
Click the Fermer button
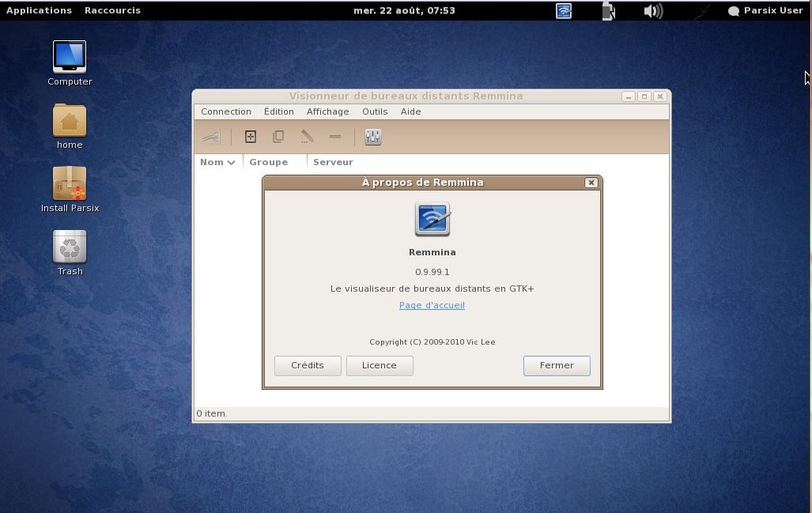(557, 365)
